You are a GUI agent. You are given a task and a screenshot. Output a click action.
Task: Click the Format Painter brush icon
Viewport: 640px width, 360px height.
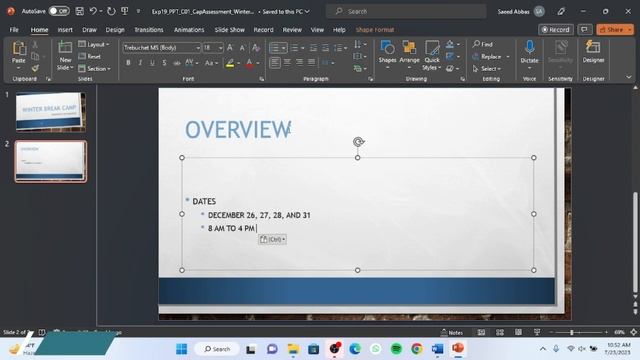pos(35,68)
